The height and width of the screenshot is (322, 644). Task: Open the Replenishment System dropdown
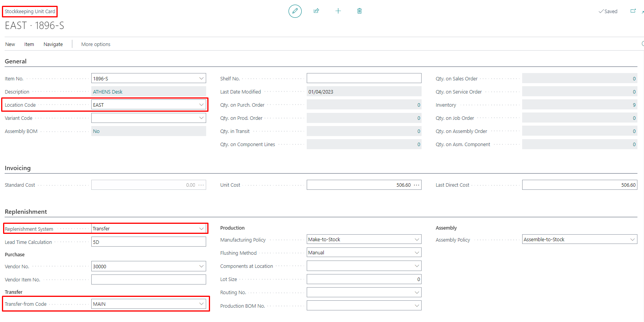tap(202, 229)
